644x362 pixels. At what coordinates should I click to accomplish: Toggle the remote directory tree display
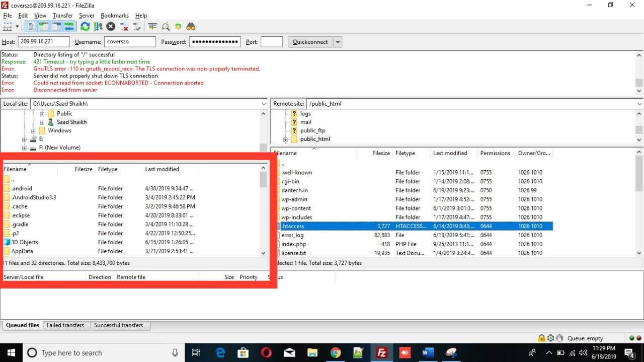(56, 27)
